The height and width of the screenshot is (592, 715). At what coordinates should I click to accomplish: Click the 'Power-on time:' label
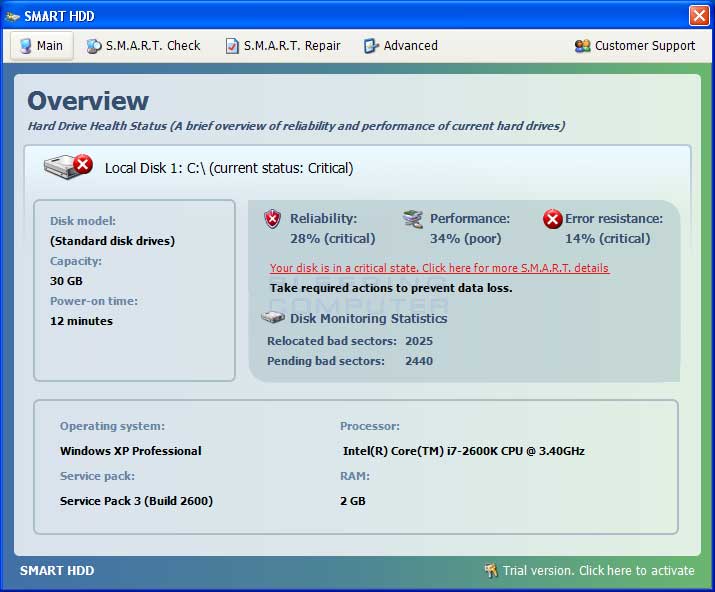tap(93, 301)
